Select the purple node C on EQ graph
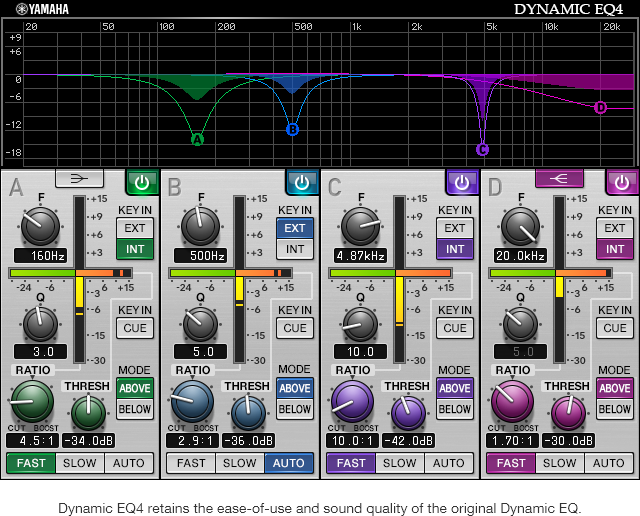640x516 pixels. click(x=482, y=149)
